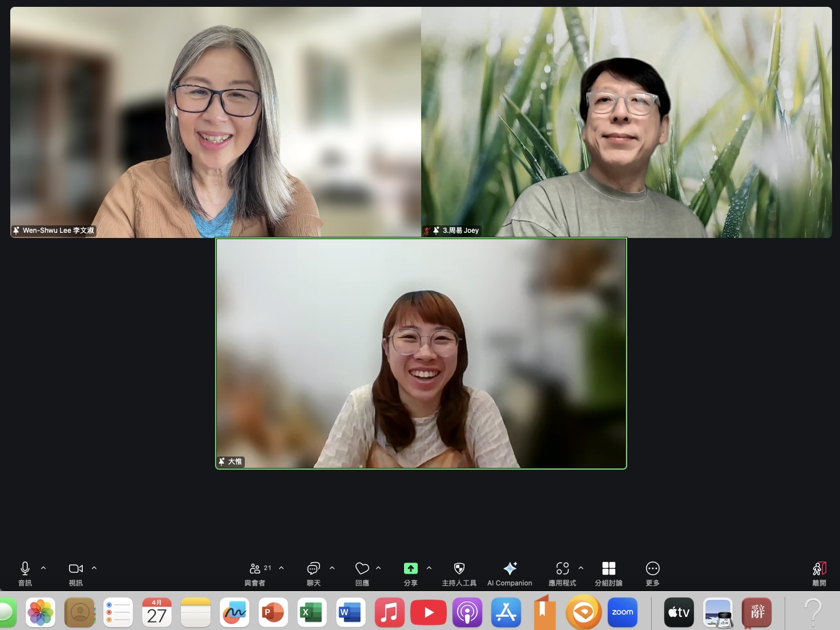This screenshot has height=630, width=840.
Task: Start green screen share button
Action: pos(411,568)
